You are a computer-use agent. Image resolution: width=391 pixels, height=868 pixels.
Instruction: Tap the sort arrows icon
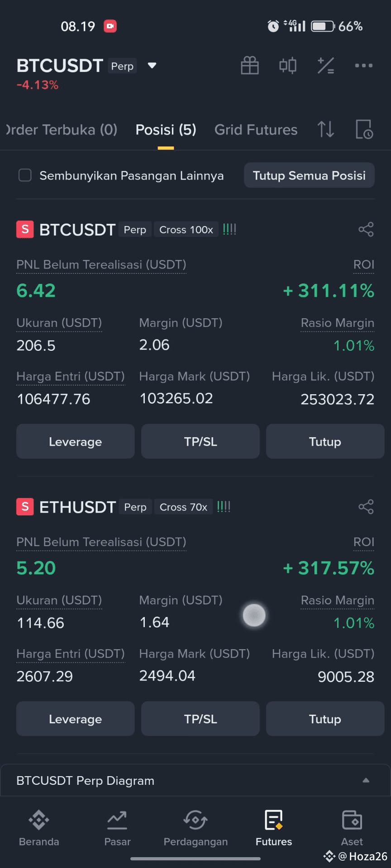[x=326, y=129]
